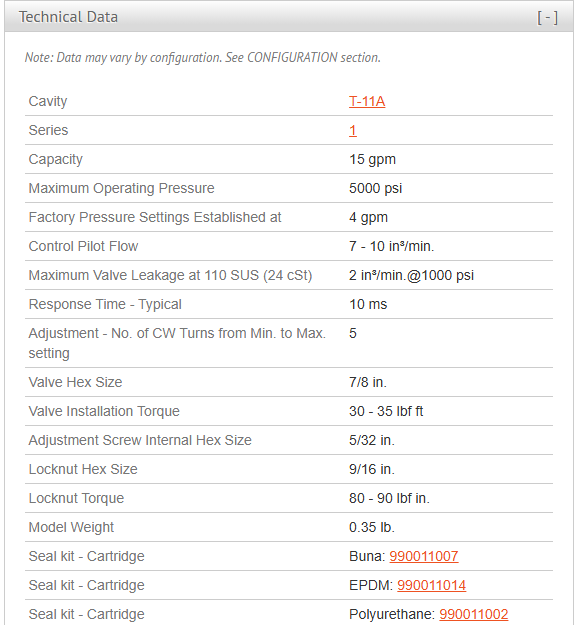Screen dimensions: 581x625
Task: Click the 5000 psi value
Action: pos(376,188)
